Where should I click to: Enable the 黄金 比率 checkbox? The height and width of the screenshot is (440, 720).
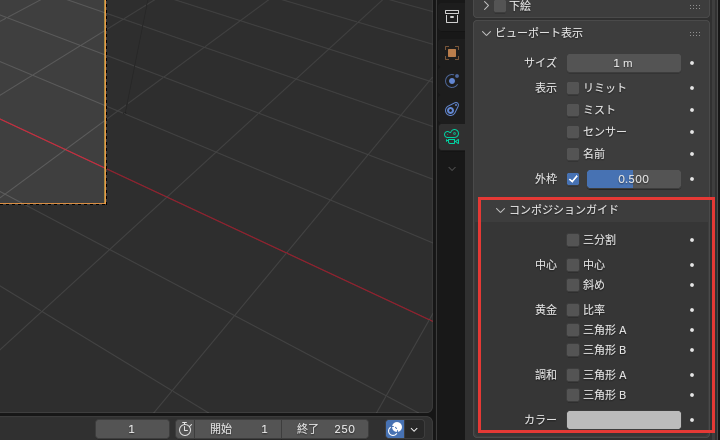point(573,310)
